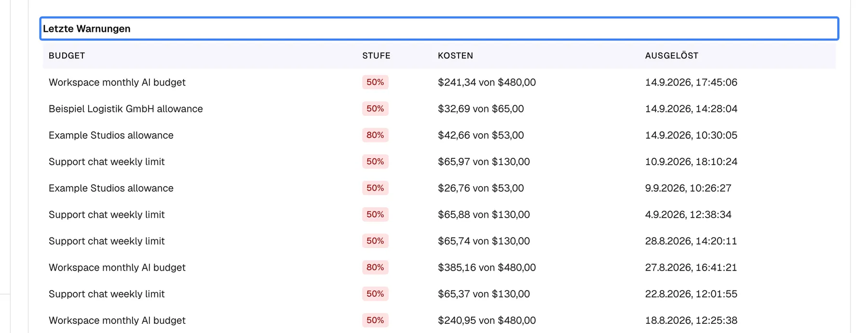Select cost $65,97 von $130,00
This screenshot has height=333, width=868.
tap(484, 162)
